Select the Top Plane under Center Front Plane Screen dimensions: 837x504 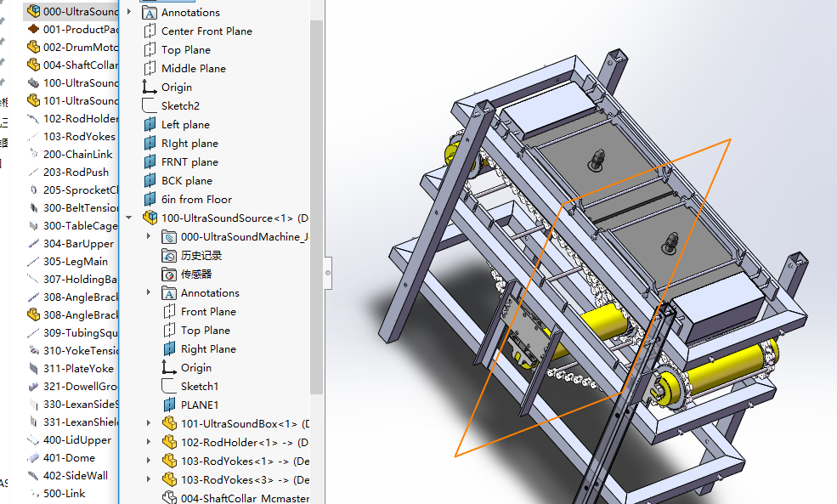tap(186, 49)
